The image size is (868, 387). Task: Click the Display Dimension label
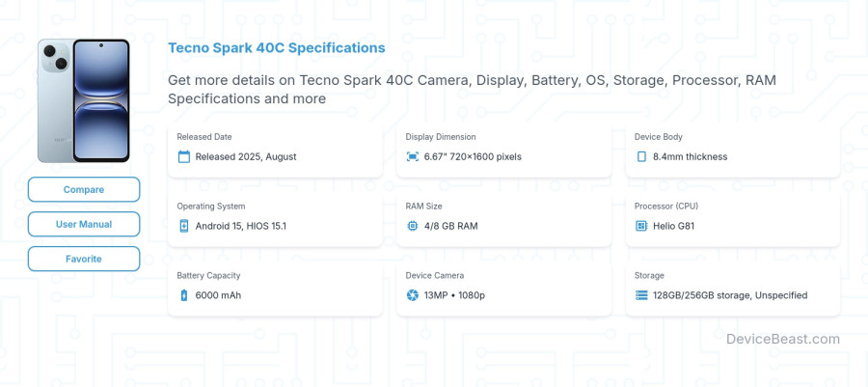pyautogui.click(x=441, y=137)
